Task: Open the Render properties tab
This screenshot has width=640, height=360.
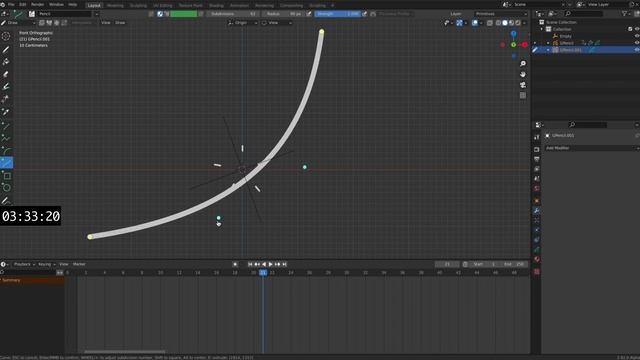Action: click(537, 149)
